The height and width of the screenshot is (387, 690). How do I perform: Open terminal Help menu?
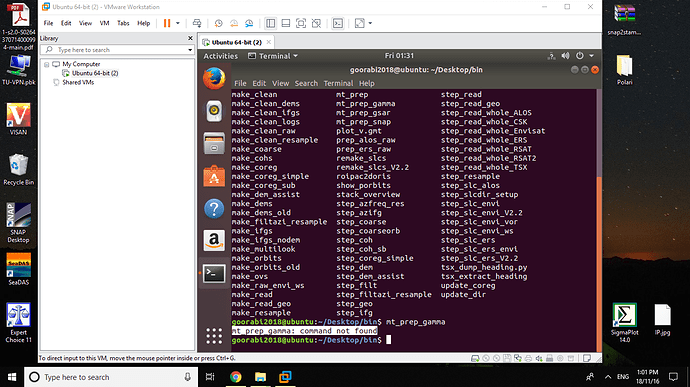click(367, 83)
